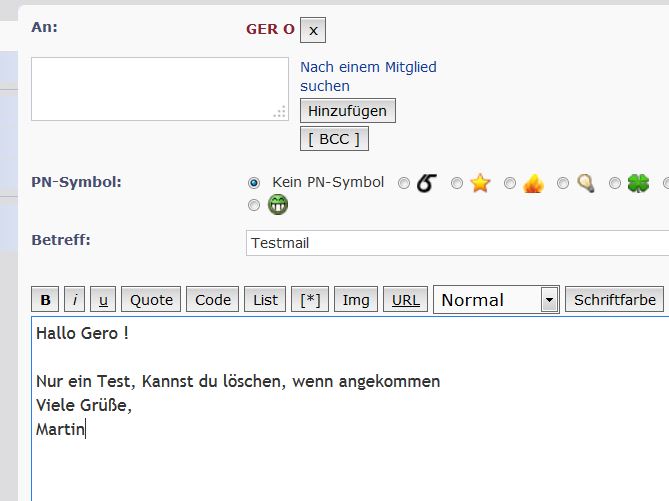Select the 'Kein PN-Symbol' radio button
This screenshot has height=501, width=669.
click(254, 183)
